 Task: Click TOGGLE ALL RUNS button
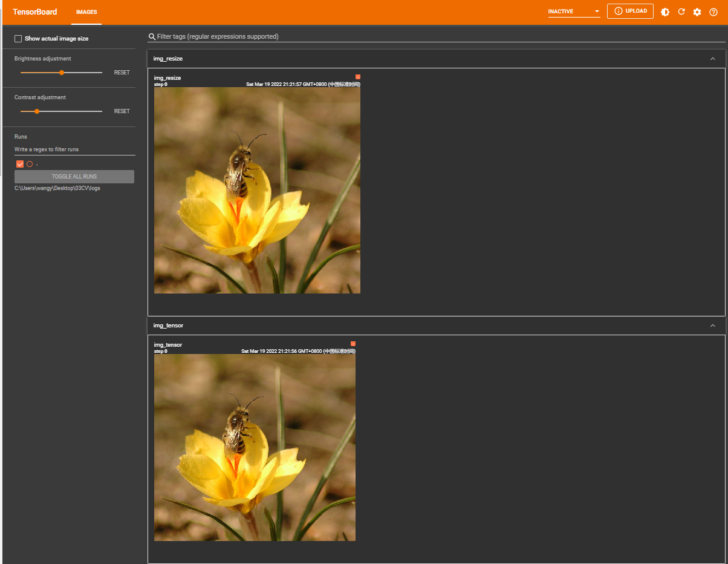[x=74, y=177]
